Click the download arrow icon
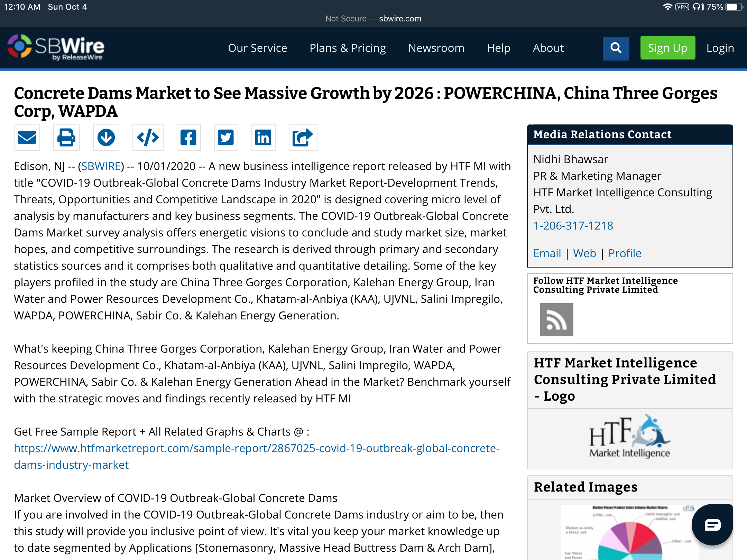The image size is (747, 560). 106,138
